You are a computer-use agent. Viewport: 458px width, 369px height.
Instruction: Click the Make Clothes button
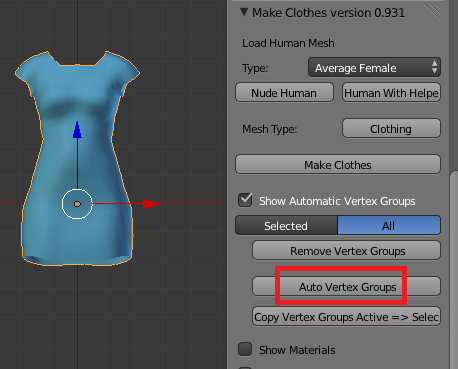(x=338, y=165)
